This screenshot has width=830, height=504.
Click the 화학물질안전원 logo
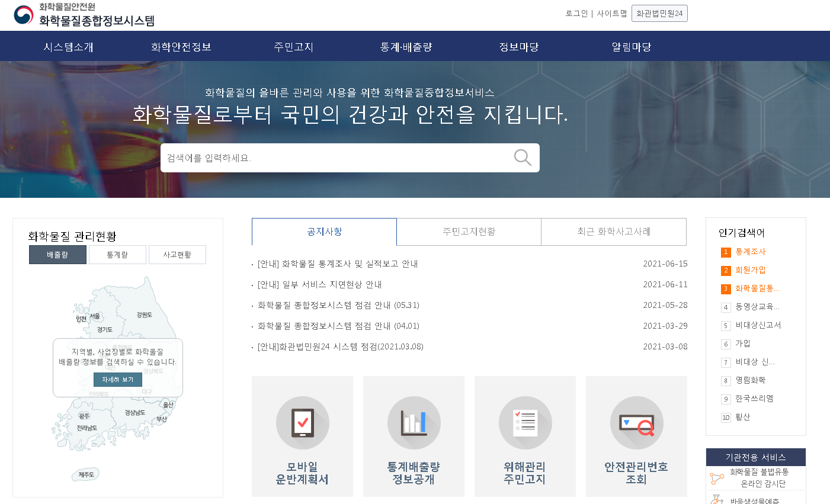(84, 15)
